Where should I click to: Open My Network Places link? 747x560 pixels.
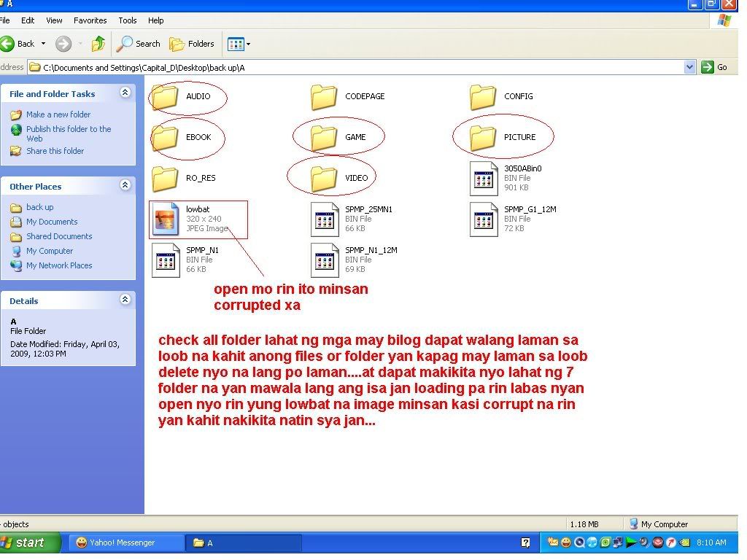point(59,267)
